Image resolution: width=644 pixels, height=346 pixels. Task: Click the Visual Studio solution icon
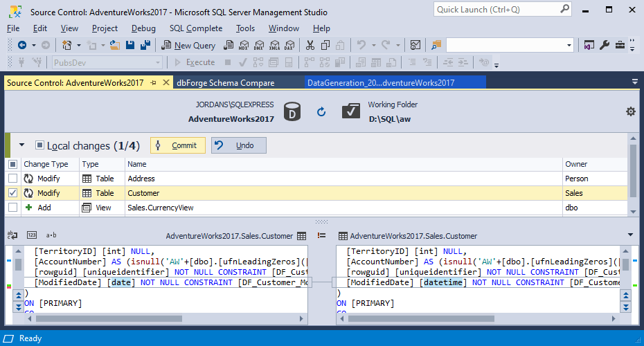pos(589,45)
